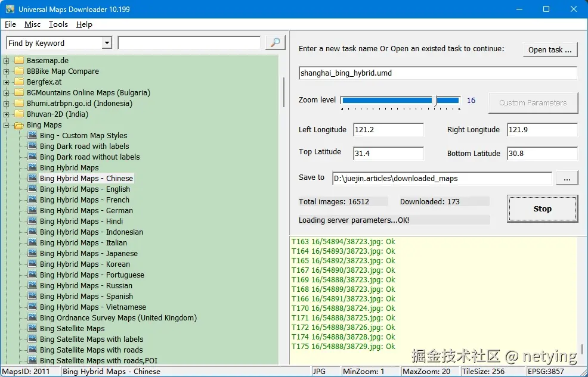Click icon beside Bing Hybrid Maps - Spanish
The width and height of the screenshot is (588, 377).
[x=32, y=296]
